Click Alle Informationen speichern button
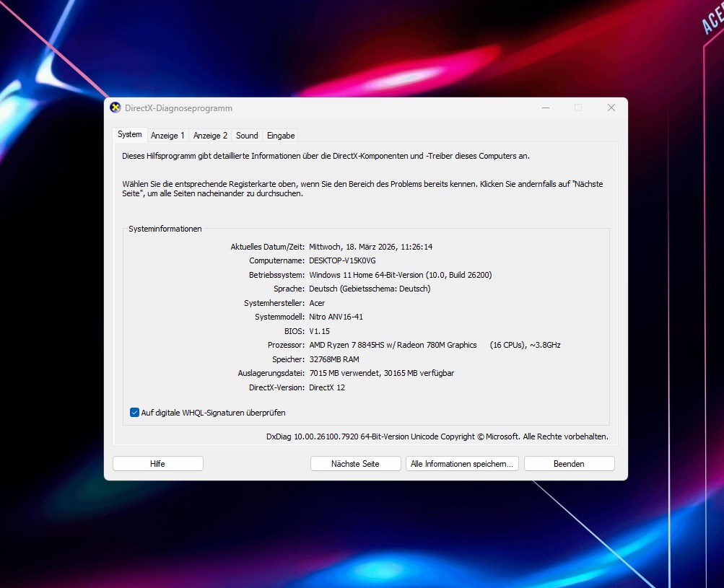Screen dimensions: 724x588 tap(462, 464)
